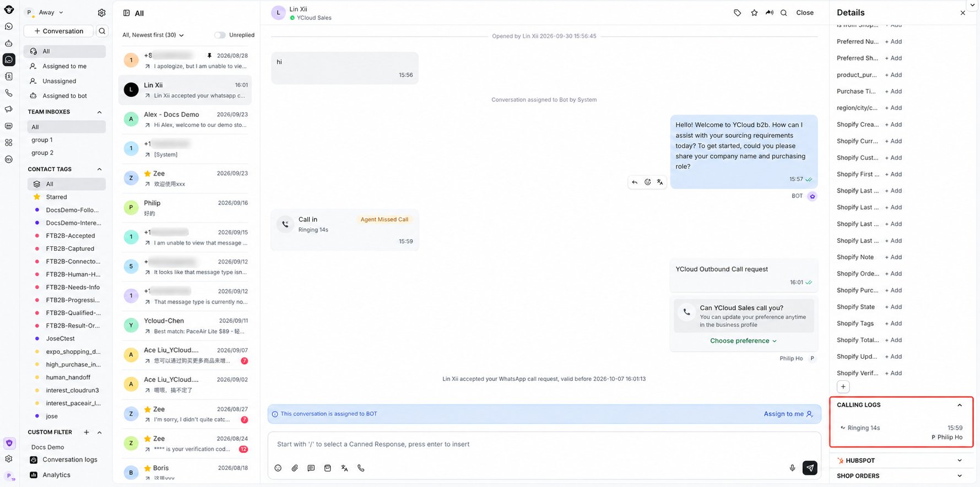The height and width of the screenshot is (487, 980).
Task: Collapse the CALLING LOGS section
Action: tap(960, 405)
